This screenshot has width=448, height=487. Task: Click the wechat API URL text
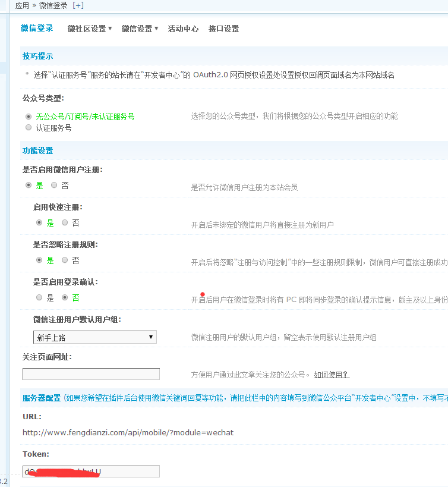[x=128, y=433]
